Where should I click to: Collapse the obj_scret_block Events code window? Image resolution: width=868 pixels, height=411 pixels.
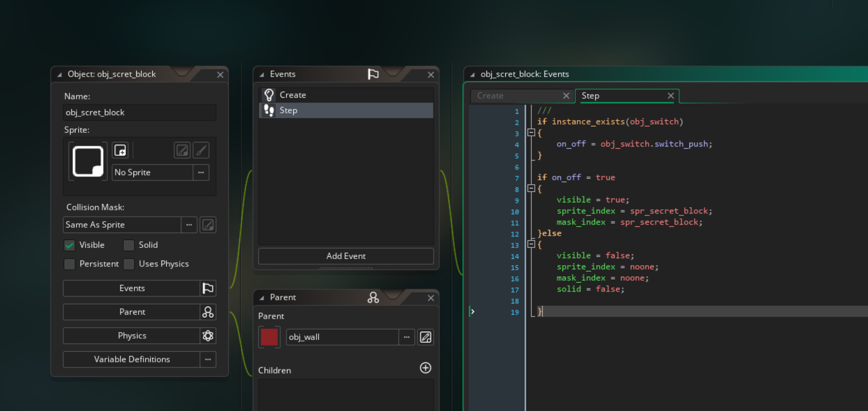tap(472, 75)
